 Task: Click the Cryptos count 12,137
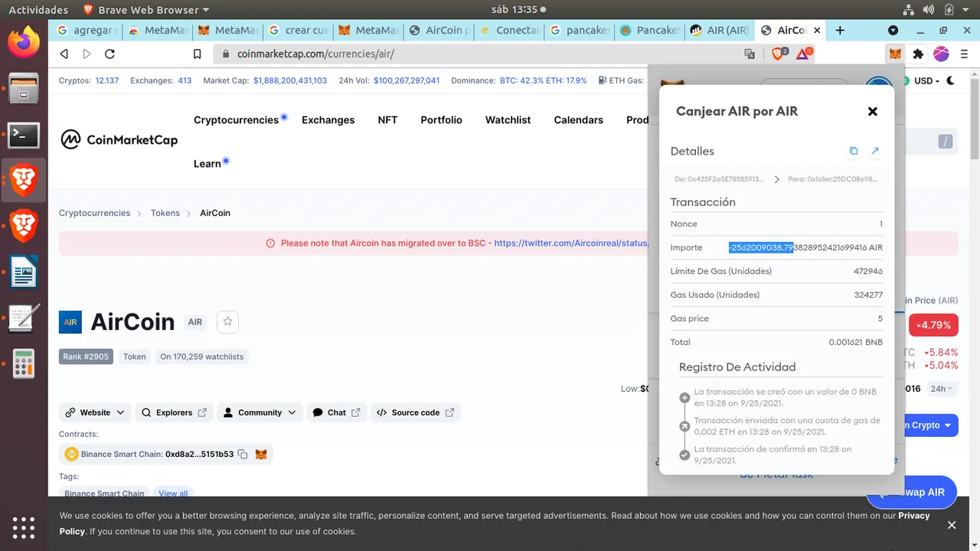[x=107, y=80]
